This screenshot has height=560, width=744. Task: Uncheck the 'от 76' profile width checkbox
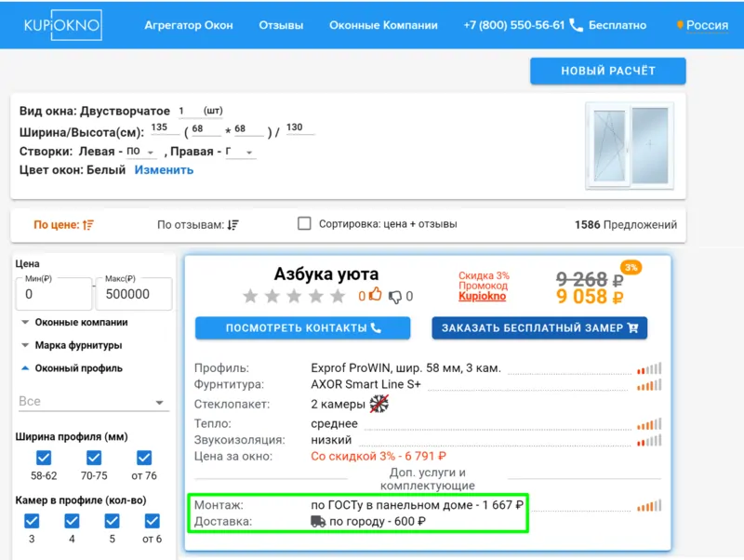(x=144, y=458)
